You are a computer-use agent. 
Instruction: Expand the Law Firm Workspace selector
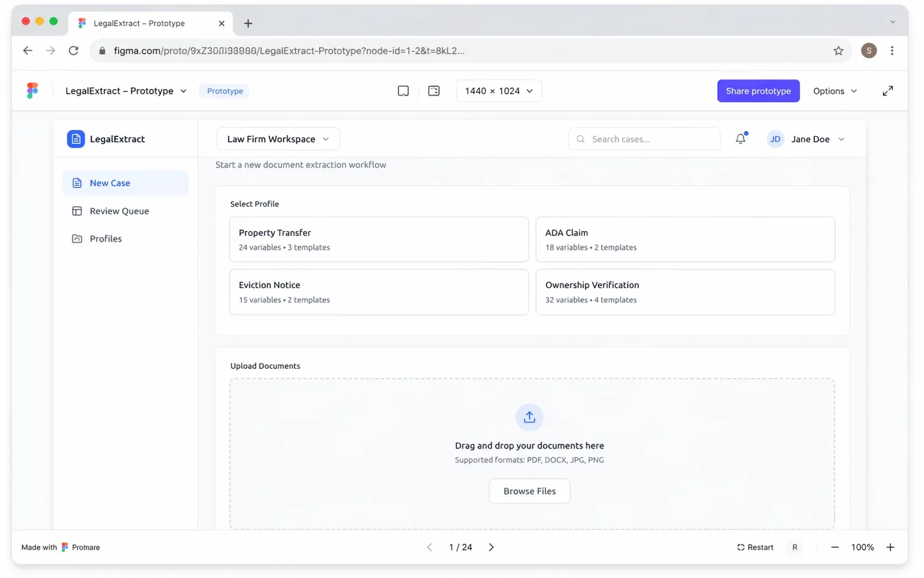point(278,139)
